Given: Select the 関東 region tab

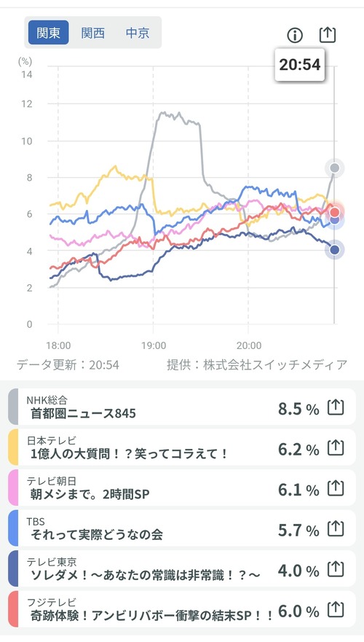Looking at the screenshot, I should coord(49,33).
